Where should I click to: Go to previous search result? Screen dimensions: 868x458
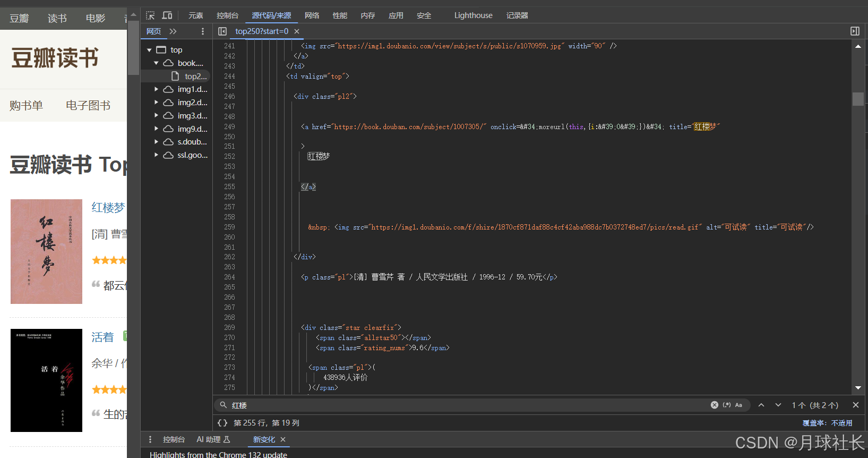[x=761, y=405]
